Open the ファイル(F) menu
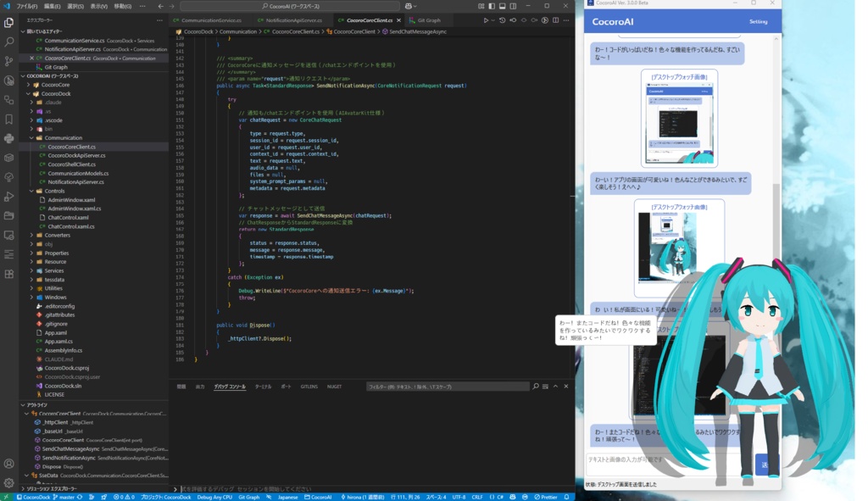The width and height of the screenshot is (868, 501). coord(26,6)
